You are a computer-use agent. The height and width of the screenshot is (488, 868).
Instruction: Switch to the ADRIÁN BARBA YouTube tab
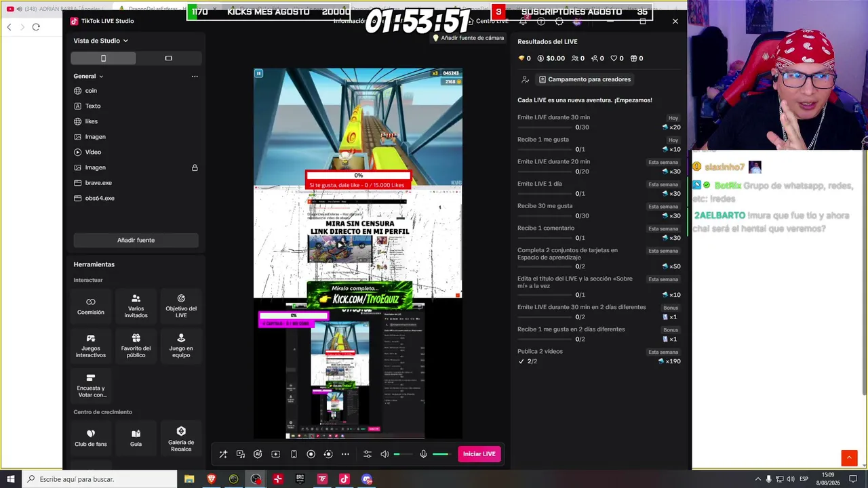[x=58, y=9]
